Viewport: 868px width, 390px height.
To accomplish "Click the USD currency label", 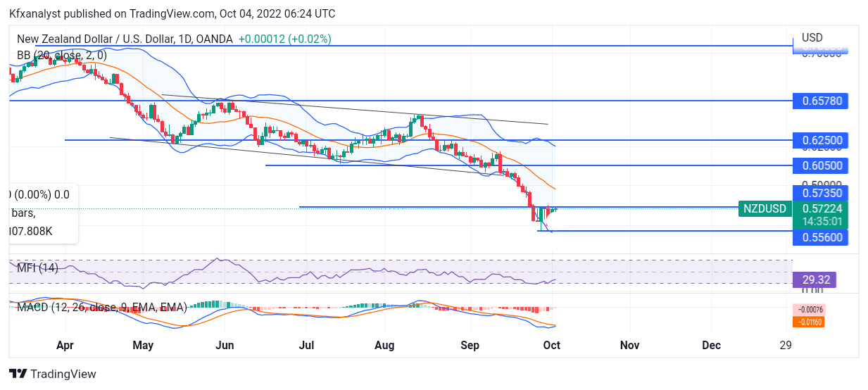I will [812, 38].
